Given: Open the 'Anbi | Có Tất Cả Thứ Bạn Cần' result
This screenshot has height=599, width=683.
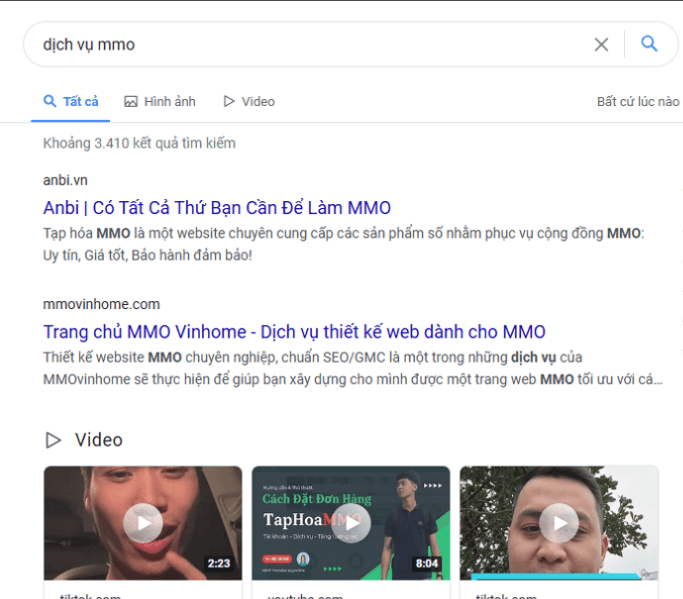Looking at the screenshot, I should coord(217,208).
